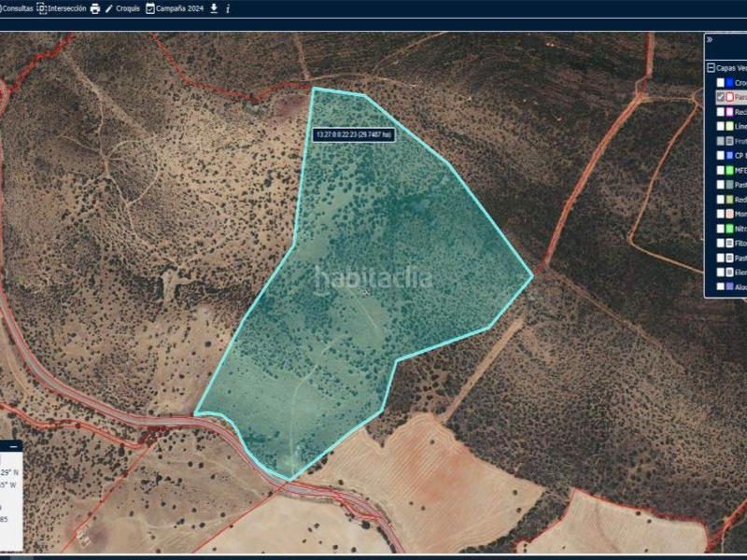Click the Intersección button label
Image resolution: width=747 pixels, height=560 pixels.
click(66, 8)
